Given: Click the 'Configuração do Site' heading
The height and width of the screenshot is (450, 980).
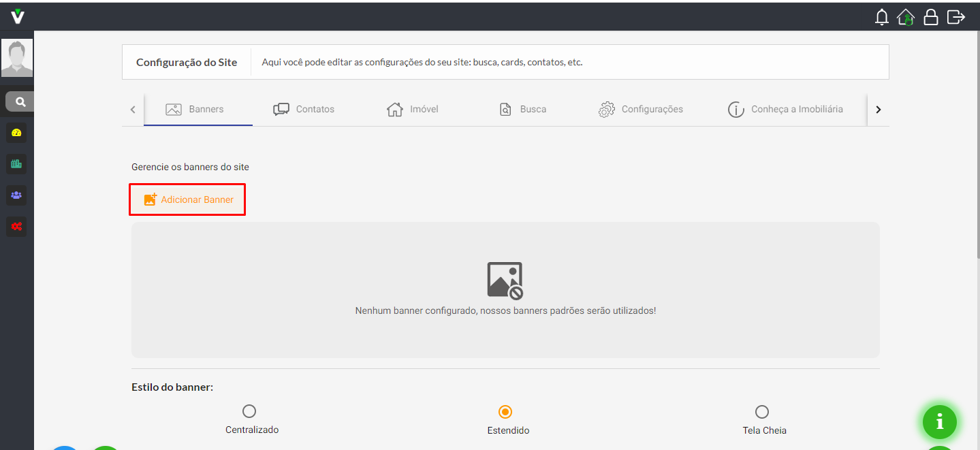Looking at the screenshot, I should coord(187,62).
